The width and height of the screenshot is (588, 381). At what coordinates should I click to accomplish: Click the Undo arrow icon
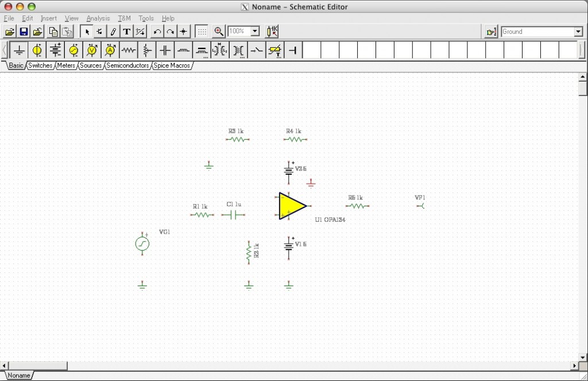point(157,32)
